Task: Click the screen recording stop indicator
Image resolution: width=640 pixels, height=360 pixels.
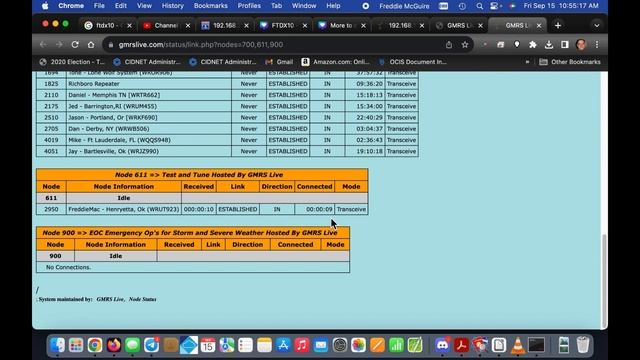Action: 366,6
